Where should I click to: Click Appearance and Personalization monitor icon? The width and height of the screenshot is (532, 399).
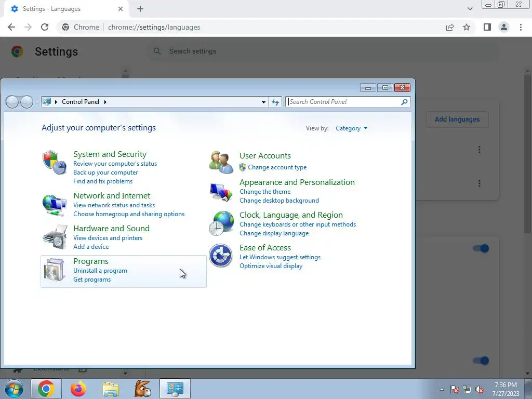(x=221, y=192)
